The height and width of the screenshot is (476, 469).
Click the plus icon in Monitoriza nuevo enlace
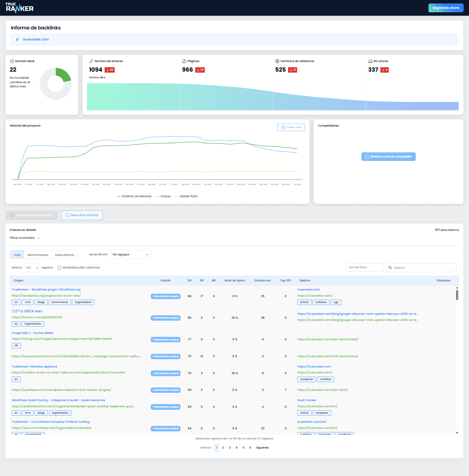coord(12,215)
